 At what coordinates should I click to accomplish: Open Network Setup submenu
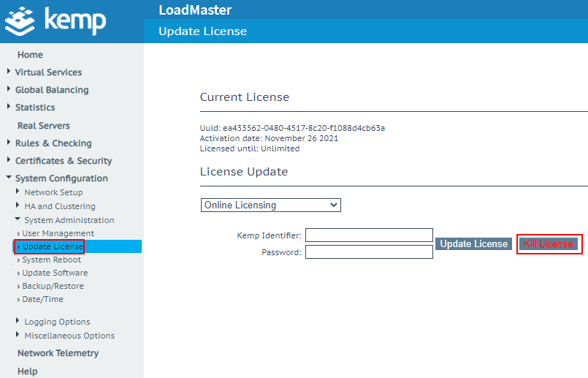click(x=53, y=192)
